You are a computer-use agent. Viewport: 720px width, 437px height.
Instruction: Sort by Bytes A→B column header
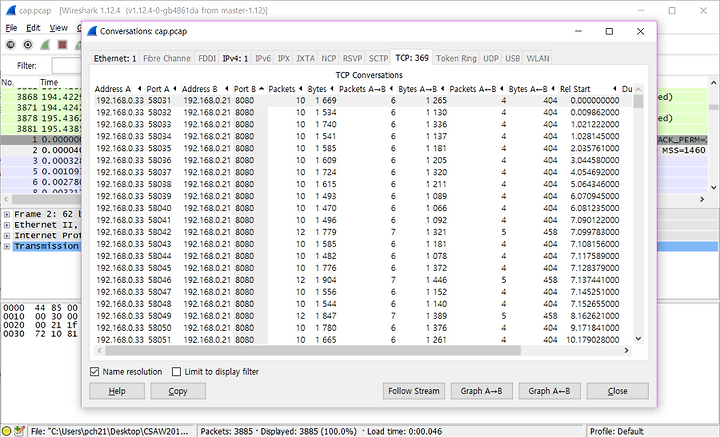422,89
